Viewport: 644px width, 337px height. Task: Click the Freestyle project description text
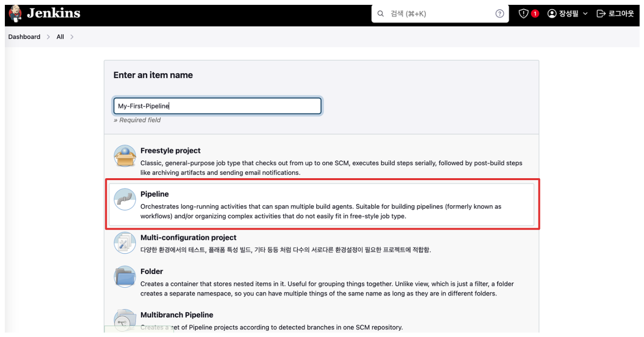(331, 168)
